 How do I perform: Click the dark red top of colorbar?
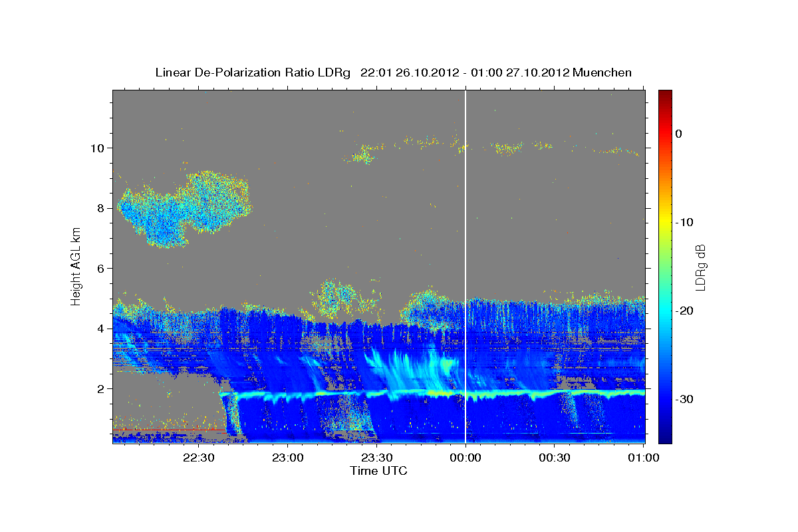coord(665,94)
